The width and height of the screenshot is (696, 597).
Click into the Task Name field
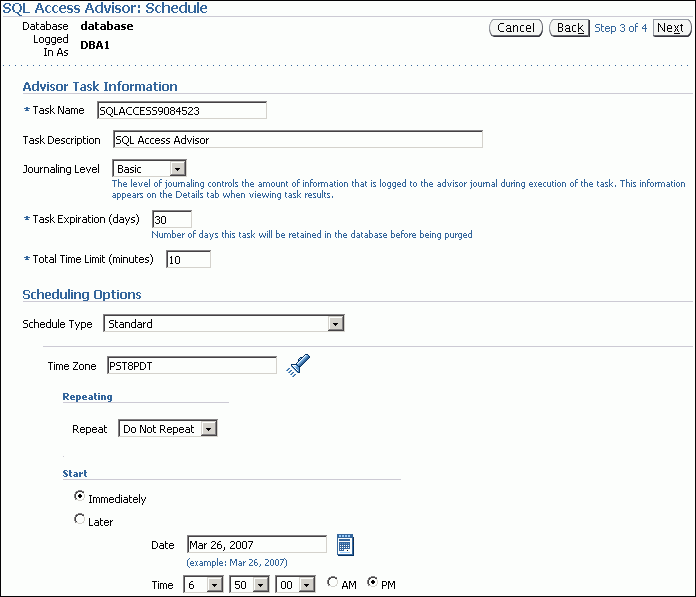click(181, 110)
